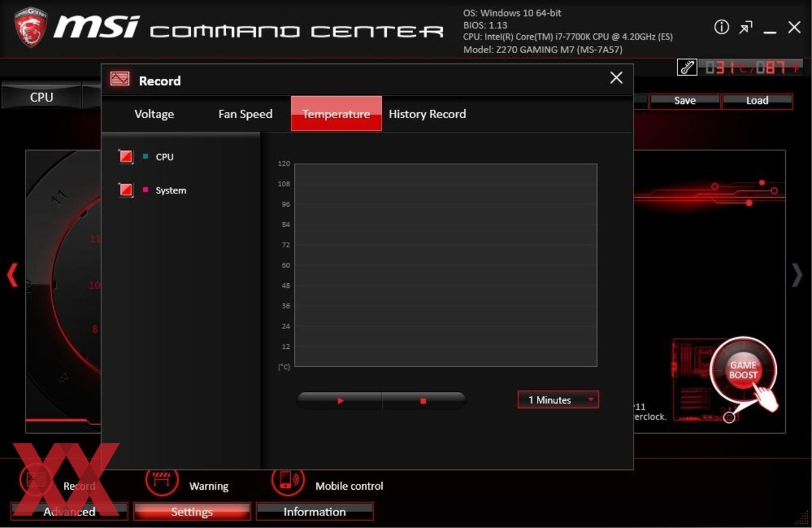
Task: Click the temperature graph area
Action: (445, 265)
